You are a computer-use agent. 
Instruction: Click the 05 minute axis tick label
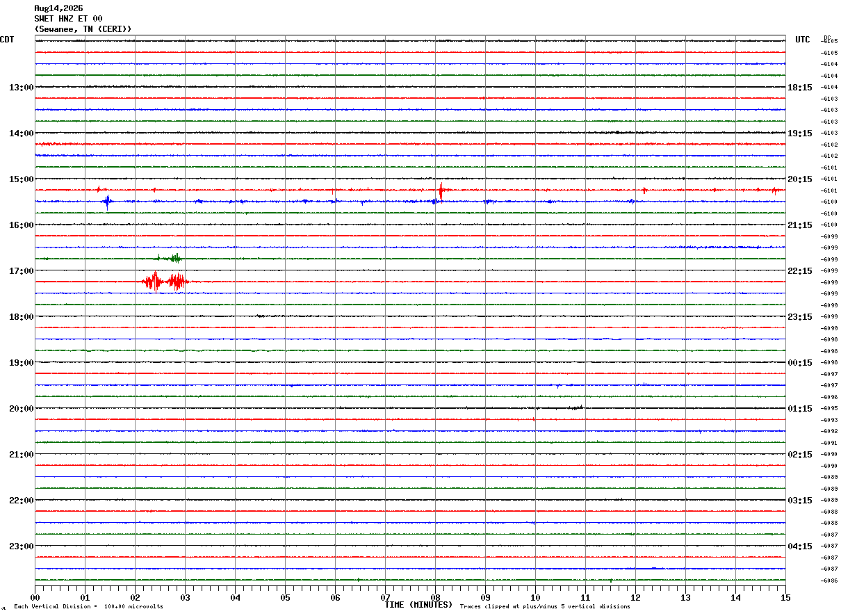[285, 598]
